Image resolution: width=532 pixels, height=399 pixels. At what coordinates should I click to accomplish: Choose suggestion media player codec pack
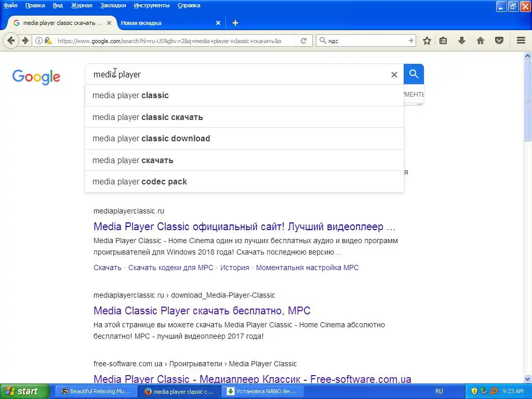click(x=244, y=181)
